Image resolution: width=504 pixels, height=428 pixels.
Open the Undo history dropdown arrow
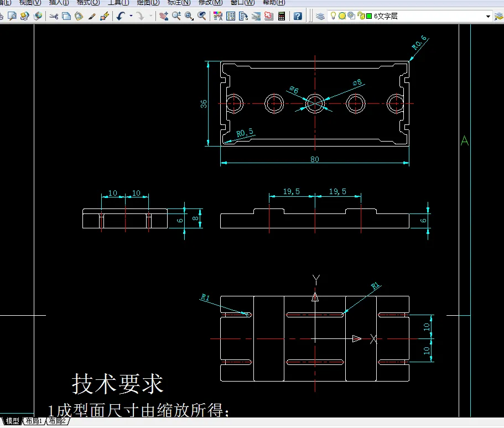[131, 15]
